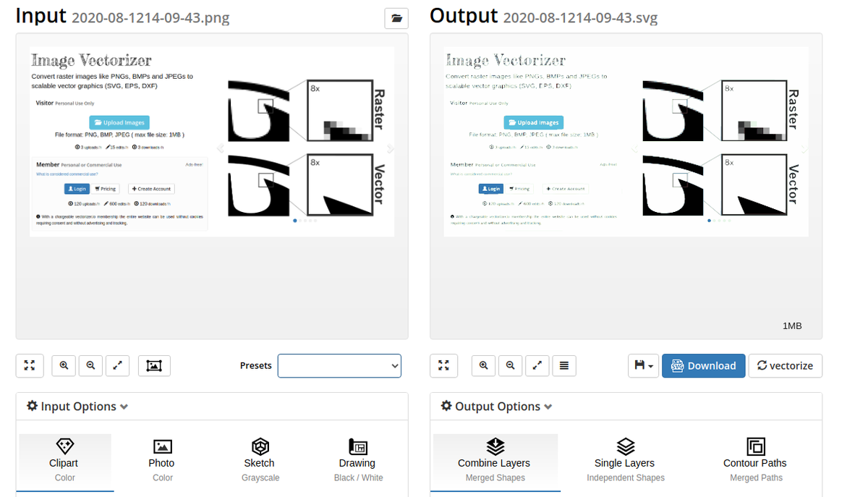Fit Input image using diagonal arrows icon
868x497 pixels.
(117, 365)
